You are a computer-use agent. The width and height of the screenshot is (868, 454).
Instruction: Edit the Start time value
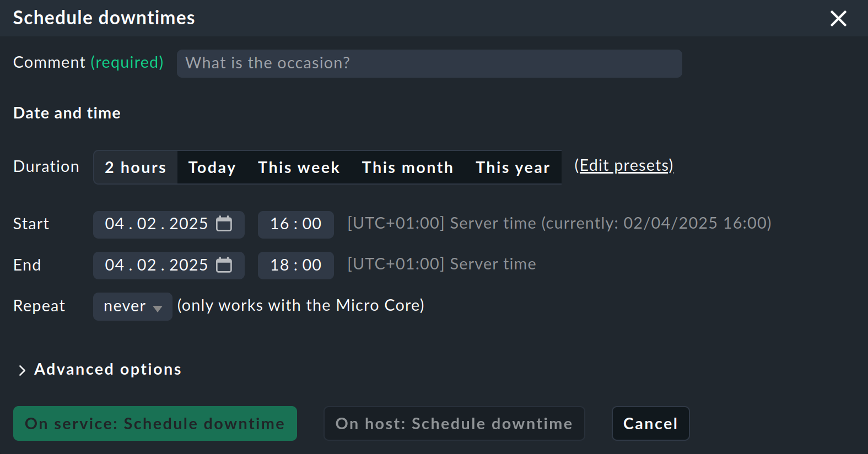coord(295,224)
